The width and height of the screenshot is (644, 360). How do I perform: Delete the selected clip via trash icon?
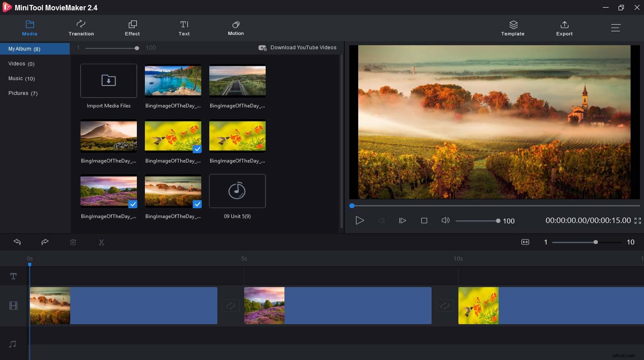point(73,242)
